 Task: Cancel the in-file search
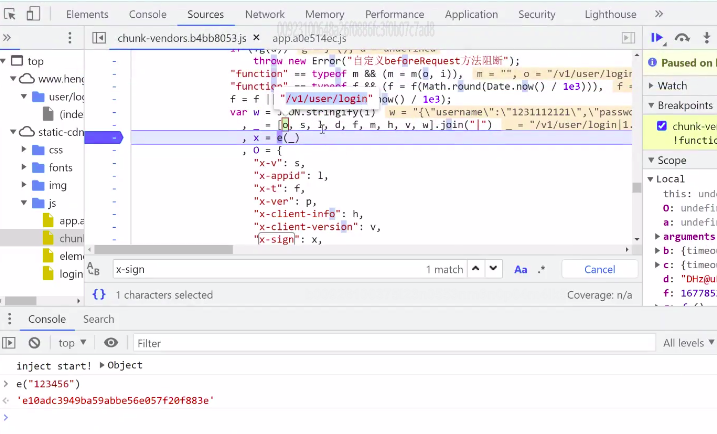(x=599, y=269)
